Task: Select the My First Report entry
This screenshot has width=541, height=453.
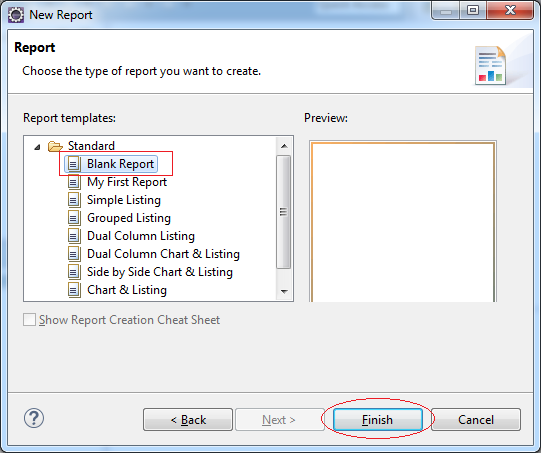Action: pos(127,182)
